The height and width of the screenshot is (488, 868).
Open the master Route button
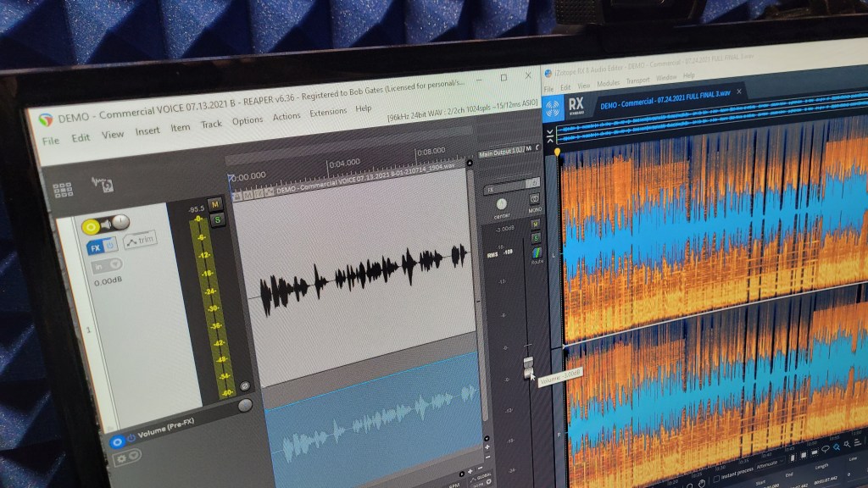coord(536,252)
